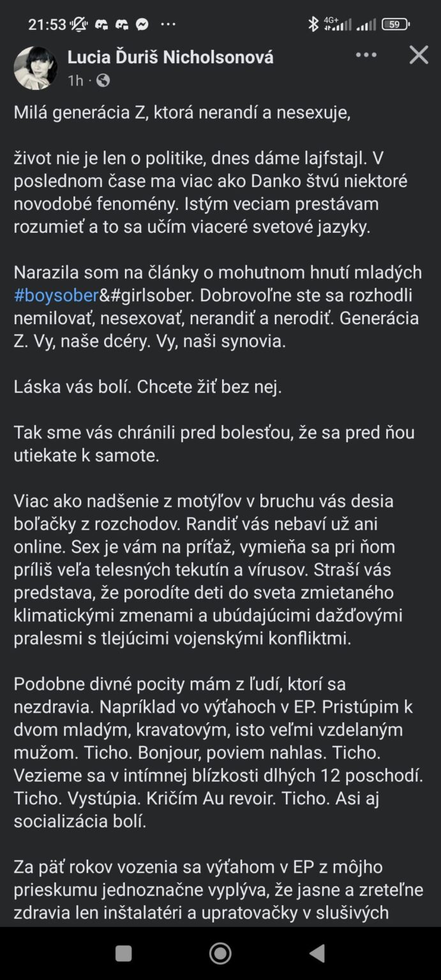Tap the 1h post timestamp
The width and height of the screenshot is (441, 980).
[x=75, y=80]
